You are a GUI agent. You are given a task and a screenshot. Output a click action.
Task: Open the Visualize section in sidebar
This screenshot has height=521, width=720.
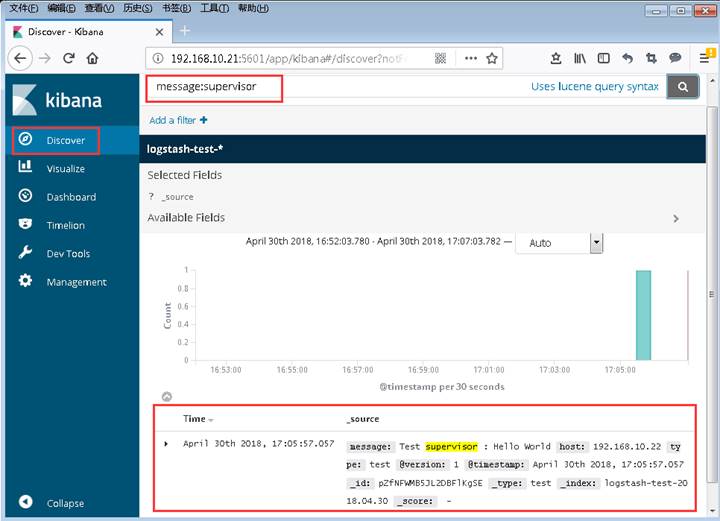pyautogui.click(x=65, y=169)
